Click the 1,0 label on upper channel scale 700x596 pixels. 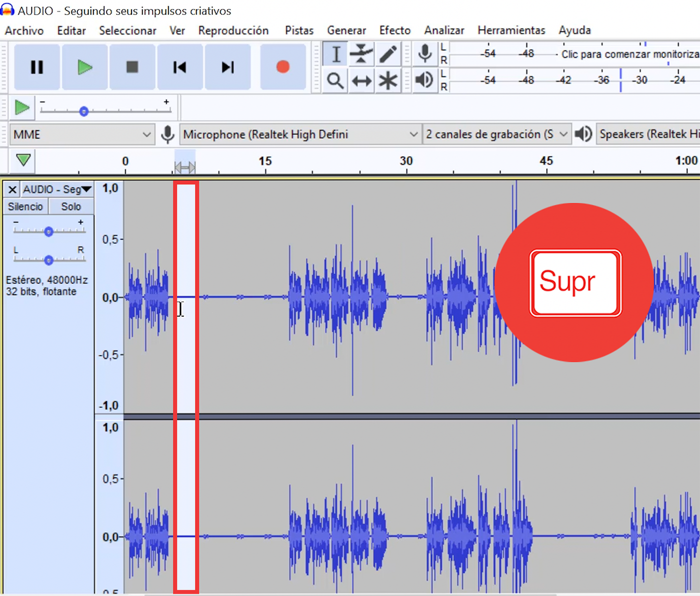coord(110,188)
